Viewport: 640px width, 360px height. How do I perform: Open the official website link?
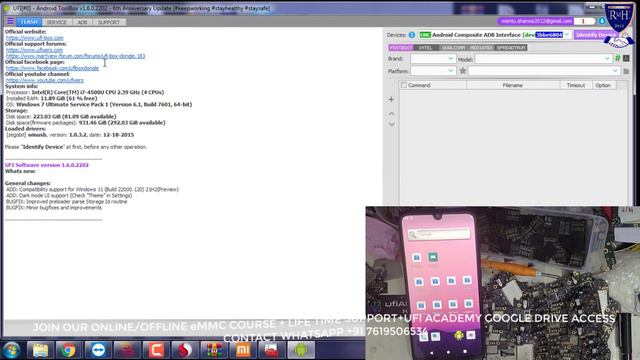[x=35, y=38]
